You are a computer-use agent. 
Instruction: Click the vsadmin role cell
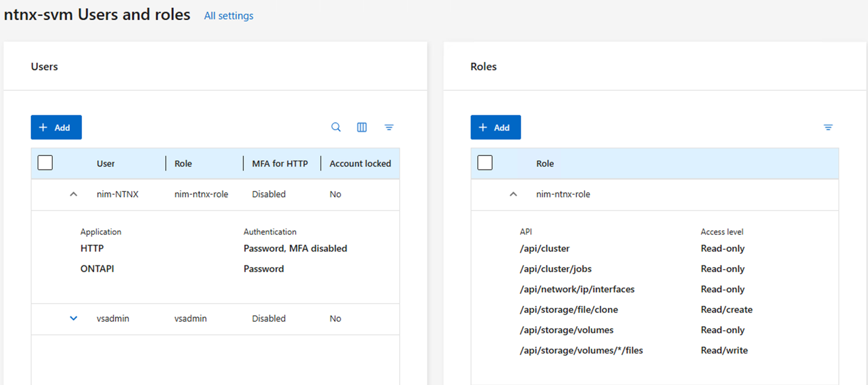click(191, 318)
